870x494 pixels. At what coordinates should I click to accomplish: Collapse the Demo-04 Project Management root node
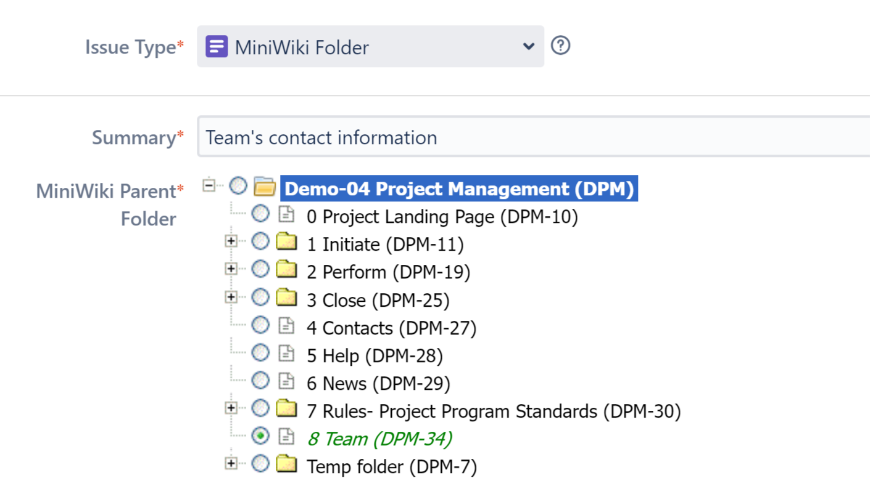click(x=208, y=185)
